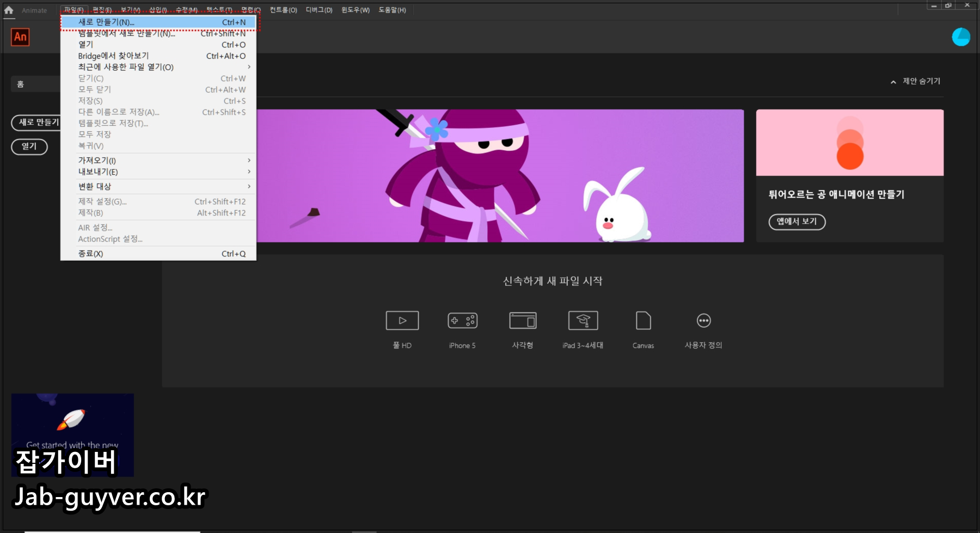Open the 컨트롤(O) menu
980x533 pixels.
point(283,10)
